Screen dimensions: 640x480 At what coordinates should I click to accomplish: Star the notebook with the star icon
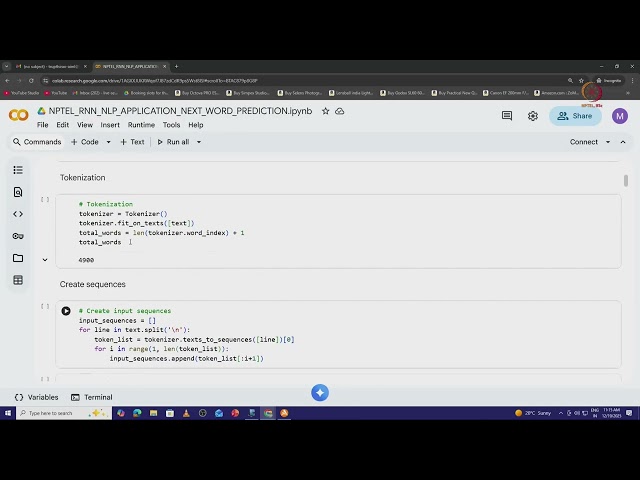[x=325, y=111]
